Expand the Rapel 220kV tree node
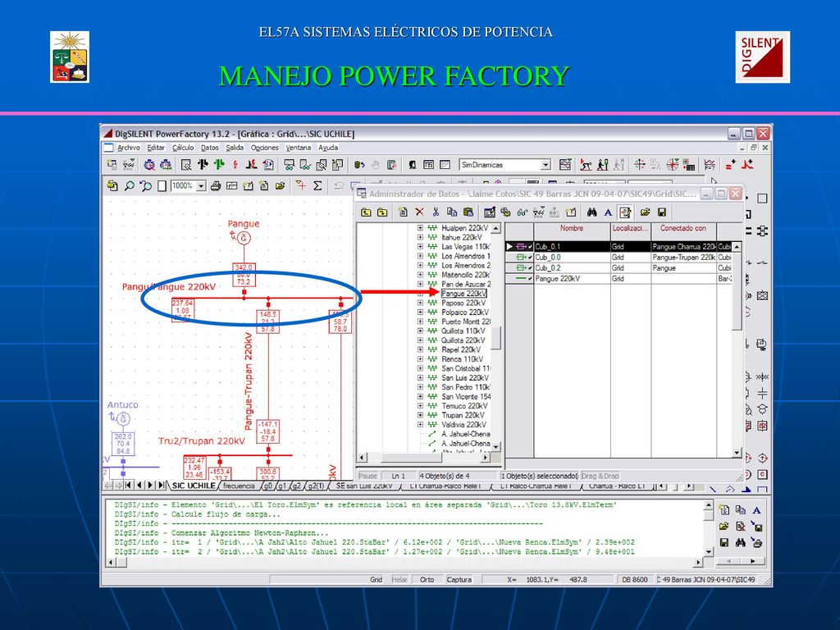840x630 pixels. coord(420,349)
